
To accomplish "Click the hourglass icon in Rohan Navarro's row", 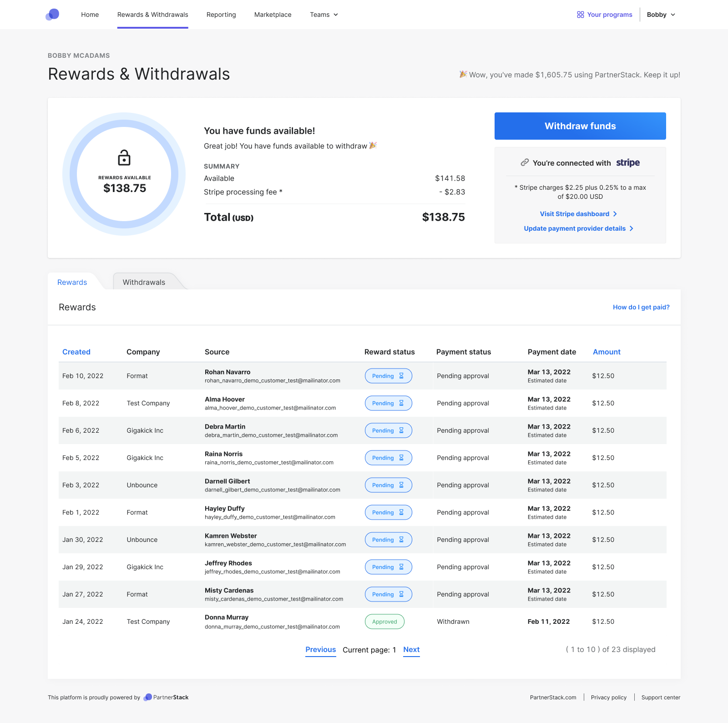I will pyautogui.click(x=401, y=376).
